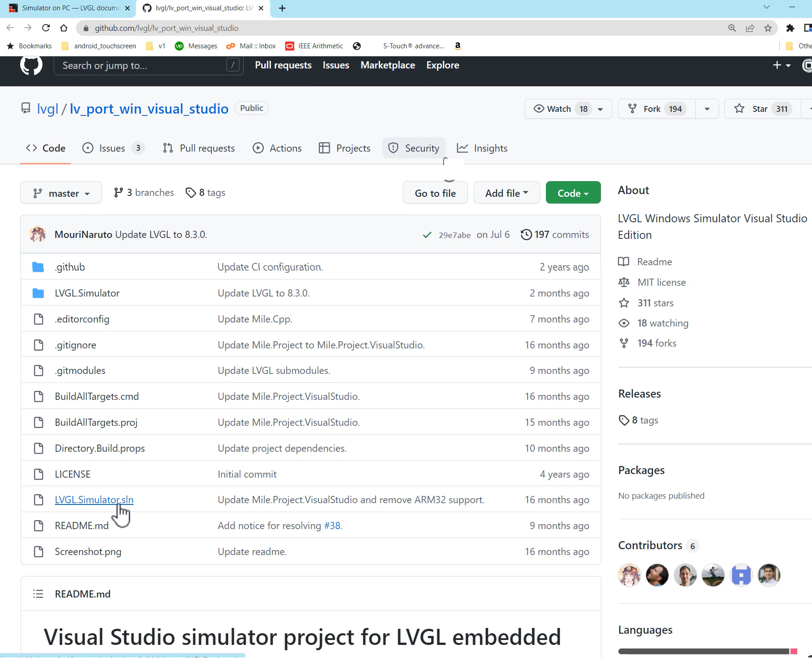Share this page via the share icon
812x661 pixels.
pos(750,28)
